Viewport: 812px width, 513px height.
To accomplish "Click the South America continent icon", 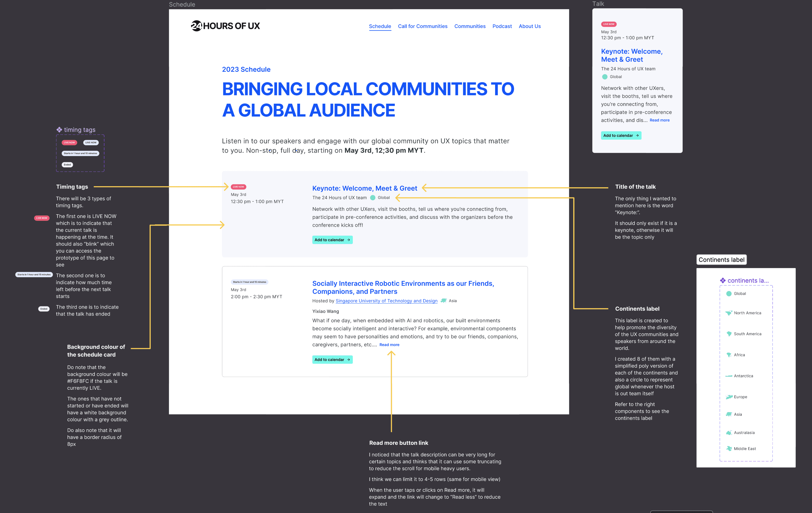I will pyautogui.click(x=729, y=334).
